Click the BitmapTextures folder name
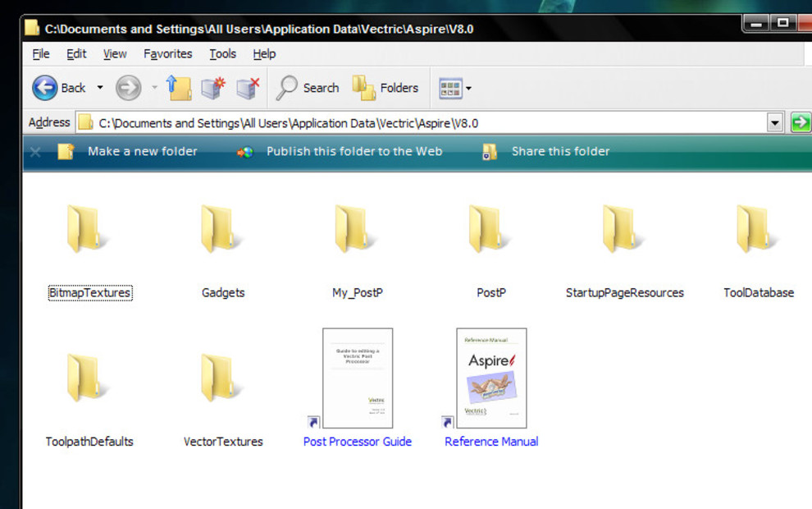The height and width of the screenshot is (509, 812). (x=90, y=293)
